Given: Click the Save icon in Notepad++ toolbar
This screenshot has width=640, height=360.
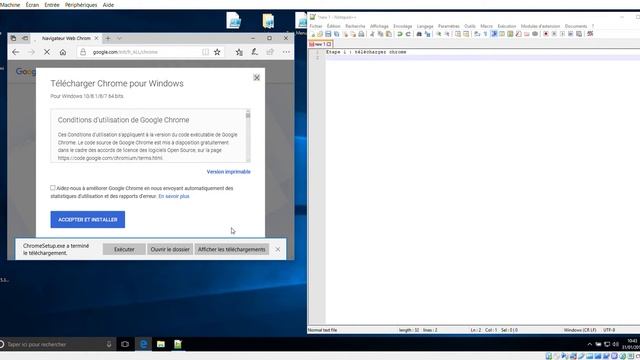Looking at the screenshot, I should point(328,34).
